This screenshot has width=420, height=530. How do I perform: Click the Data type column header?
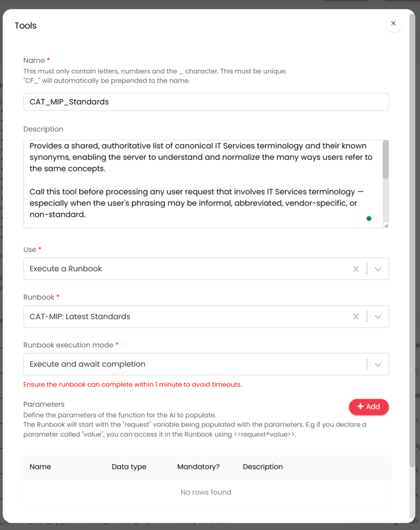tap(129, 467)
